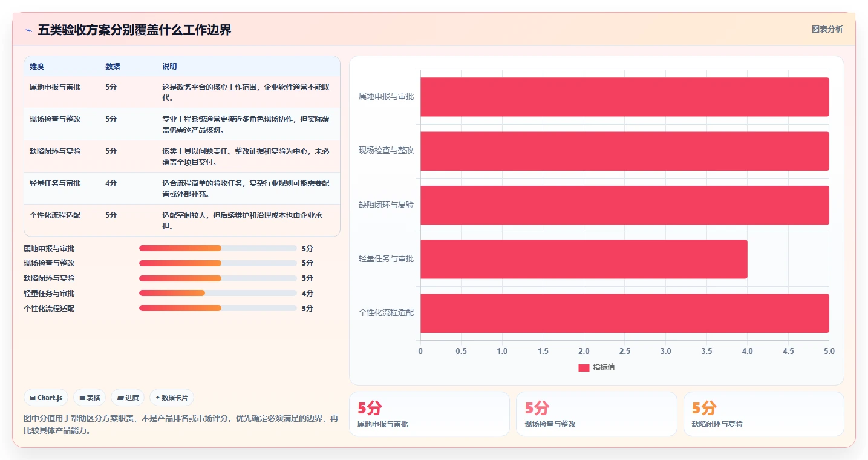Toggle the 指标值 legend swatch in the chart
Viewport: 868px width, 460px height.
coord(584,367)
